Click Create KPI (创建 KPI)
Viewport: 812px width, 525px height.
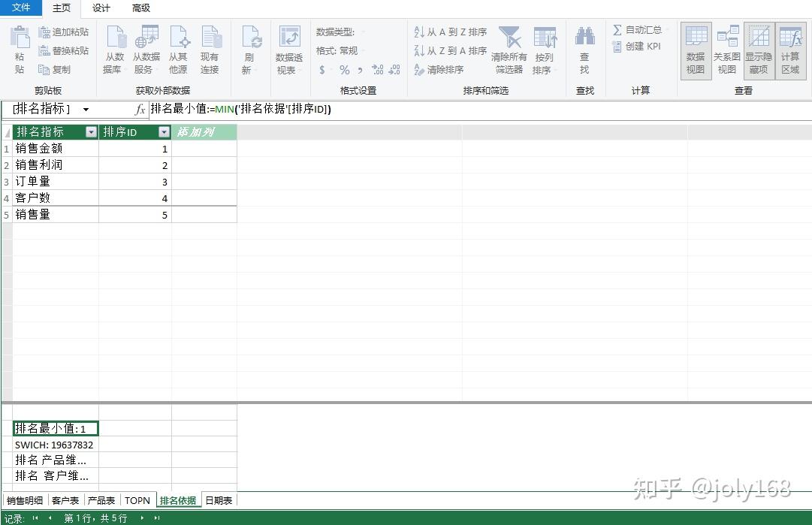click(x=636, y=47)
